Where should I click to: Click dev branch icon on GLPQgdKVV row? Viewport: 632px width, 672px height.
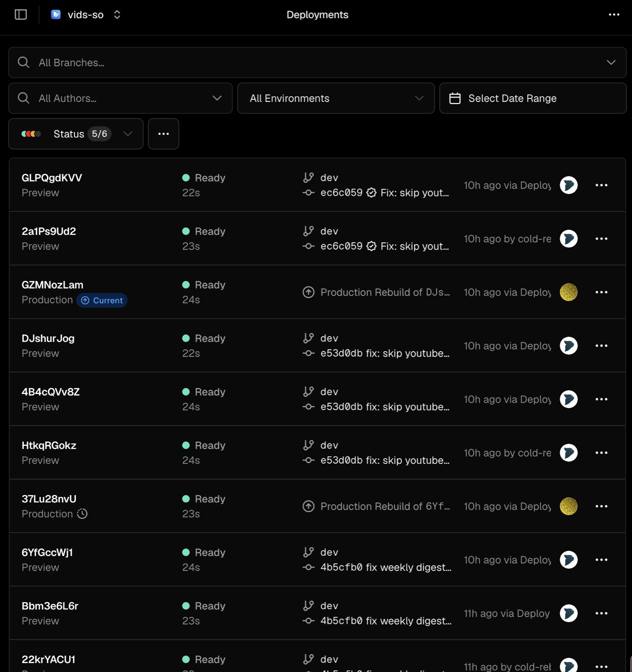pos(308,178)
